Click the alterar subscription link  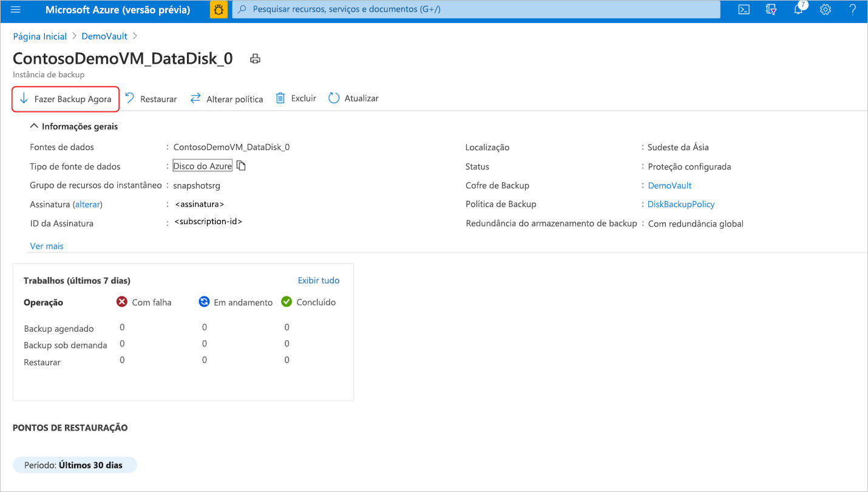click(87, 204)
